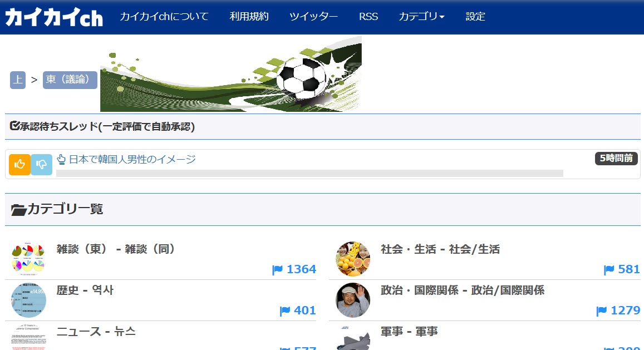Click the thumbs-up approve button

coord(19,164)
